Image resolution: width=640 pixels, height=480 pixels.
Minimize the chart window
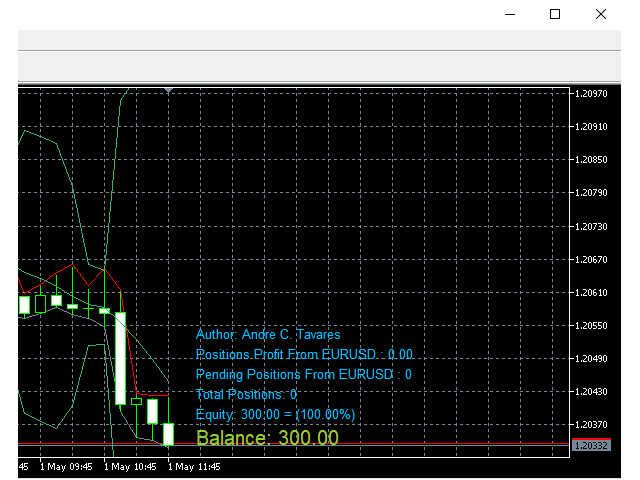[510, 14]
